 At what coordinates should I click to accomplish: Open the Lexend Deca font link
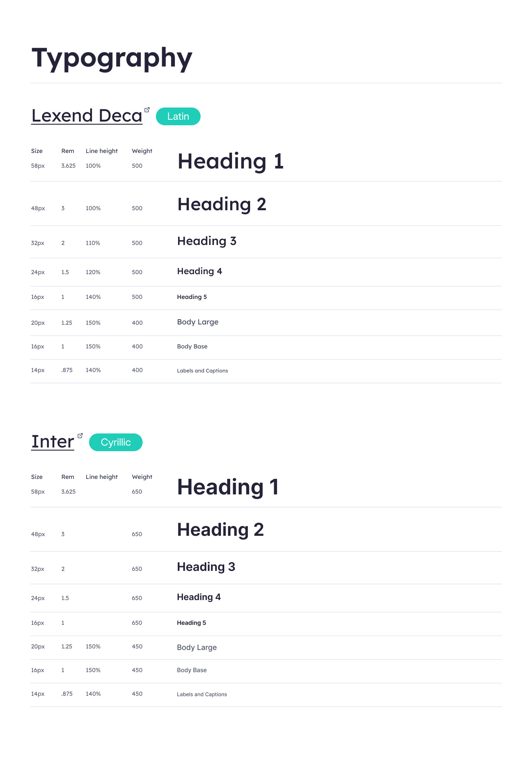(87, 116)
